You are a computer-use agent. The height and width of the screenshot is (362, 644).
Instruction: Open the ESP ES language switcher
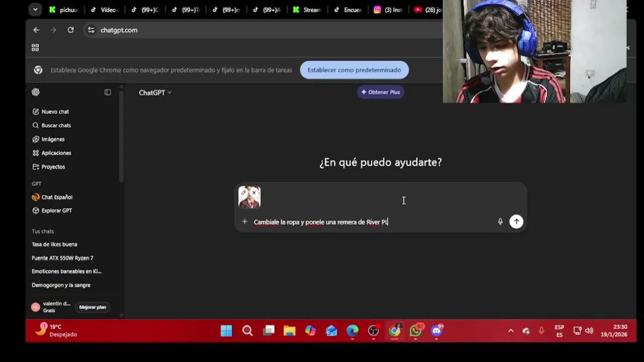tap(559, 331)
